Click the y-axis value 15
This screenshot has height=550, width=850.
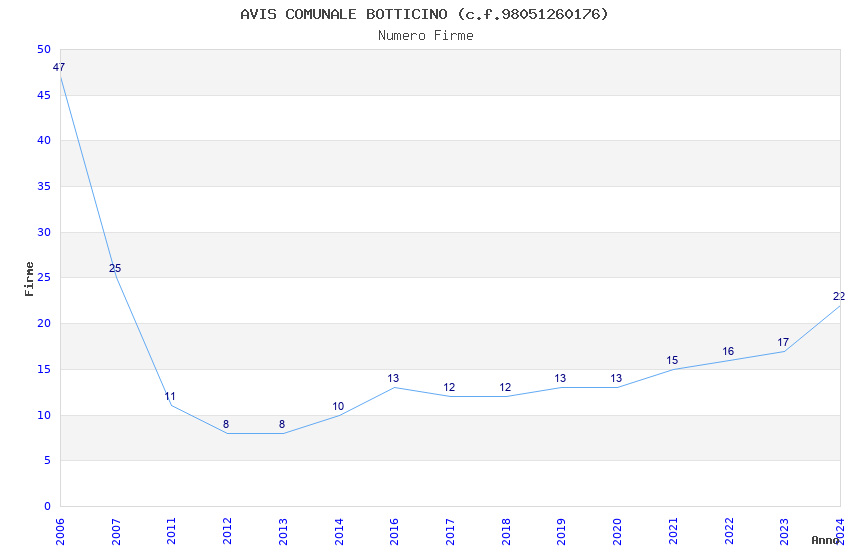click(x=44, y=370)
